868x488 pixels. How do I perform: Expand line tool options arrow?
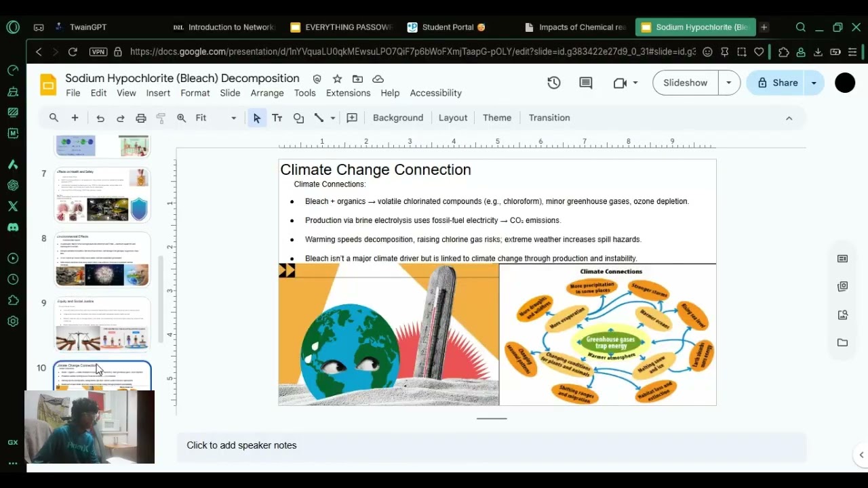333,118
